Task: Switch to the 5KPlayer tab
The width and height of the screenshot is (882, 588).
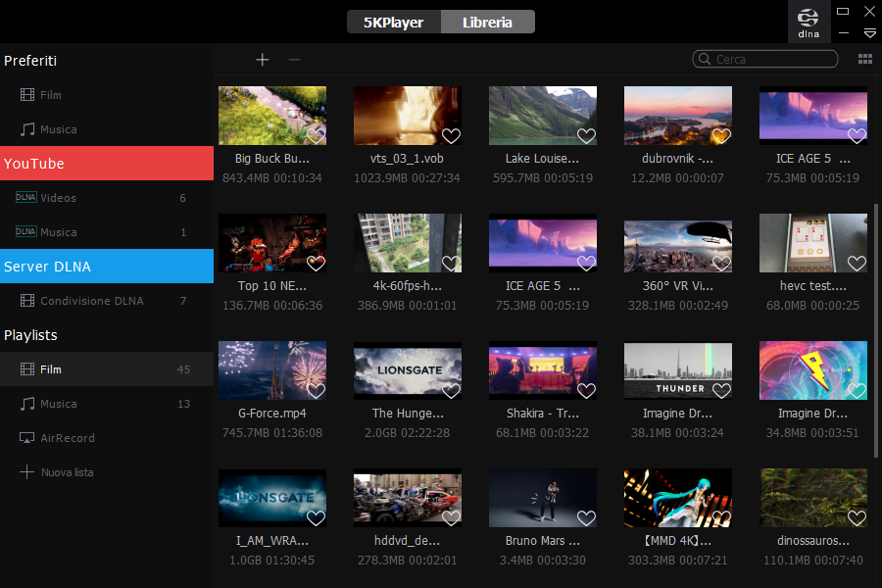Action: coord(393,22)
